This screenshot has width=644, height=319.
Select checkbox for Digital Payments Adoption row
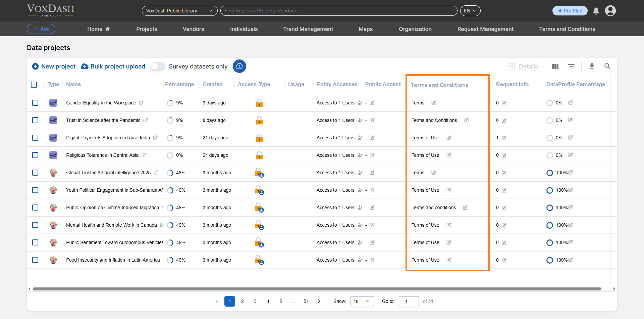coord(35,138)
